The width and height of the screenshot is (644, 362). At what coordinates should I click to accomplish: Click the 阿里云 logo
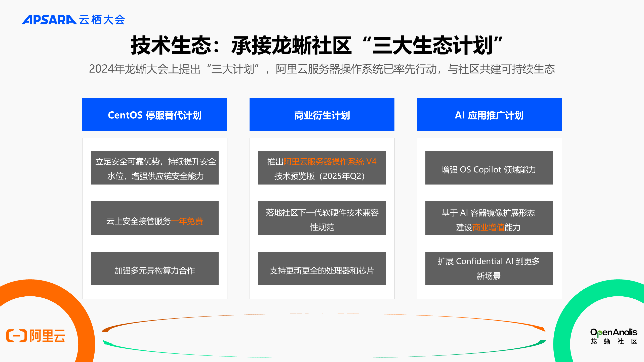[35, 336]
